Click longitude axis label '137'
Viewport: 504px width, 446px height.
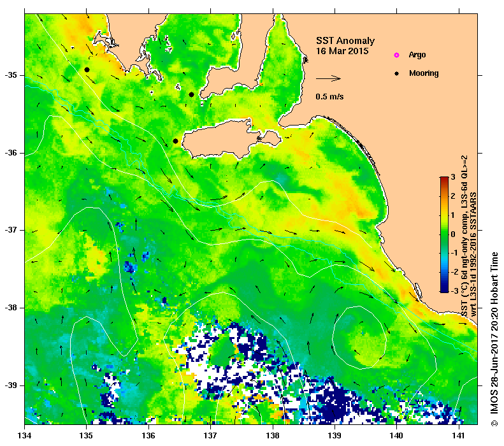click(x=210, y=435)
